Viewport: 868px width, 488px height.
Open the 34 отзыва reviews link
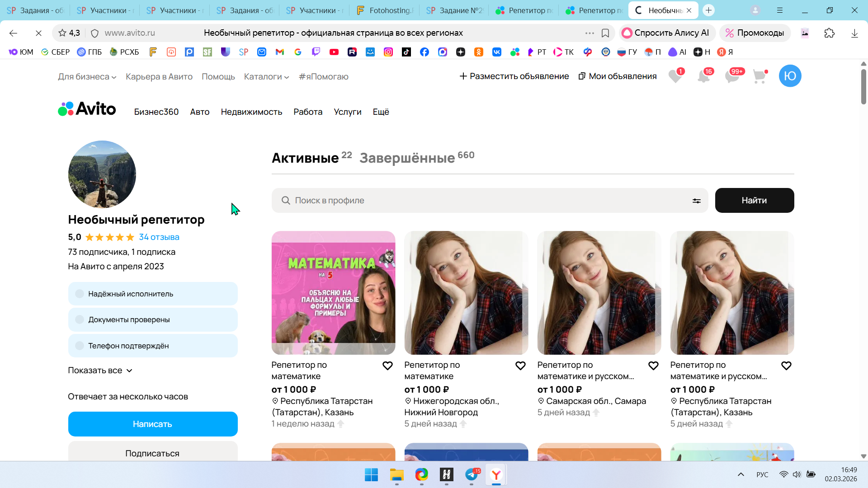[x=159, y=237]
